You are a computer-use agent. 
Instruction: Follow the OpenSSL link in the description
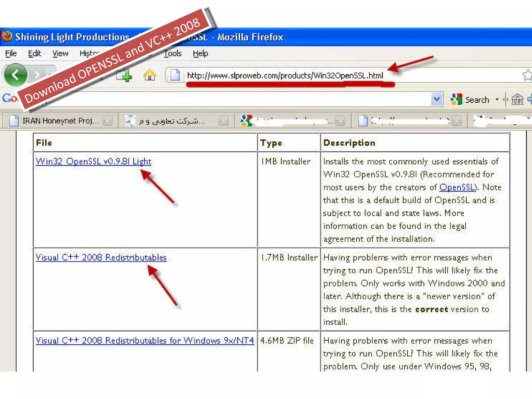tap(457, 187)
